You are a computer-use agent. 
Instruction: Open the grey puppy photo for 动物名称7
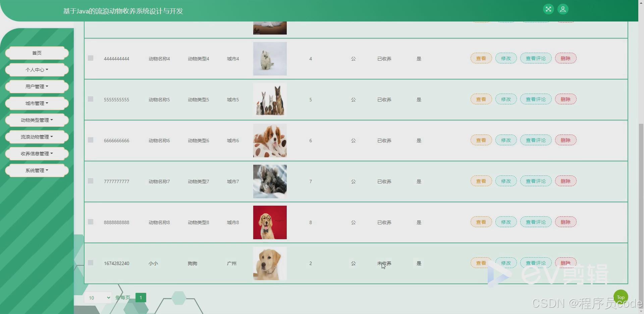(270, 181)
